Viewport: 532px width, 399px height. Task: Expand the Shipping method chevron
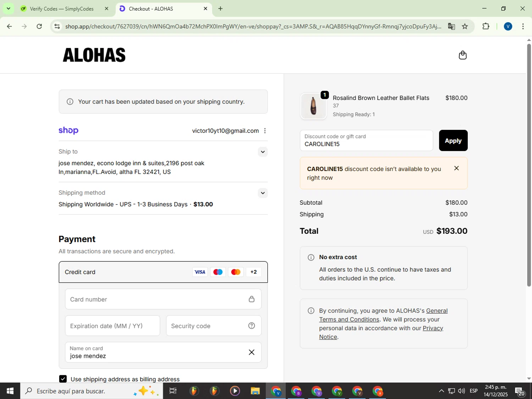(x=262, y=193)
